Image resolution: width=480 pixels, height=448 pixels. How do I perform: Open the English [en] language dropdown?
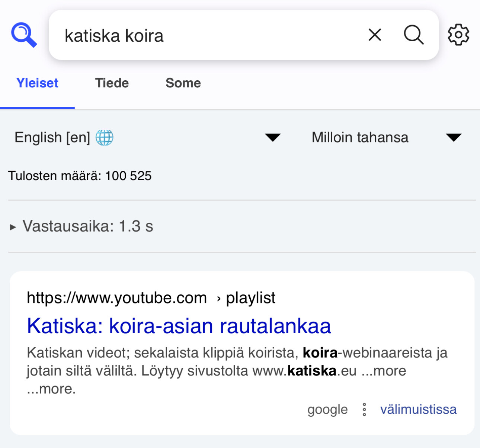coord(147,138)
